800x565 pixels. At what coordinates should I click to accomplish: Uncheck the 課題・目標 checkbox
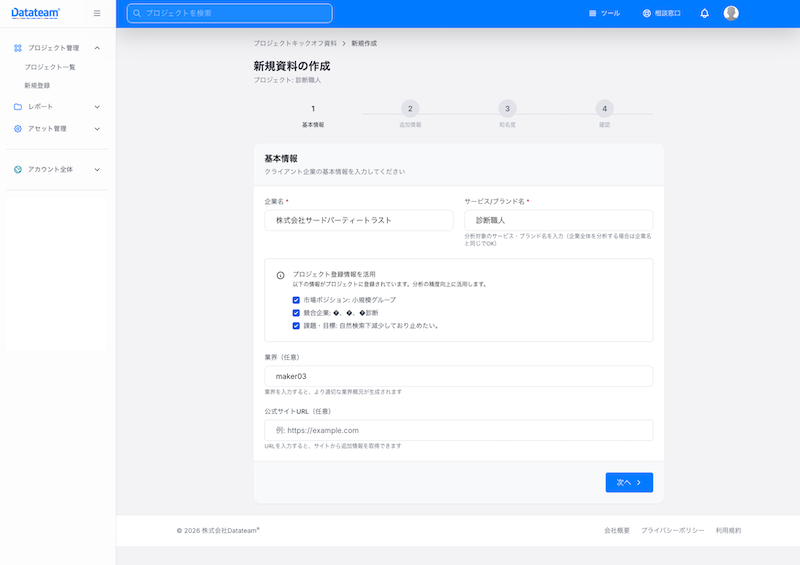pyautogui.click(x=296, y=326)
